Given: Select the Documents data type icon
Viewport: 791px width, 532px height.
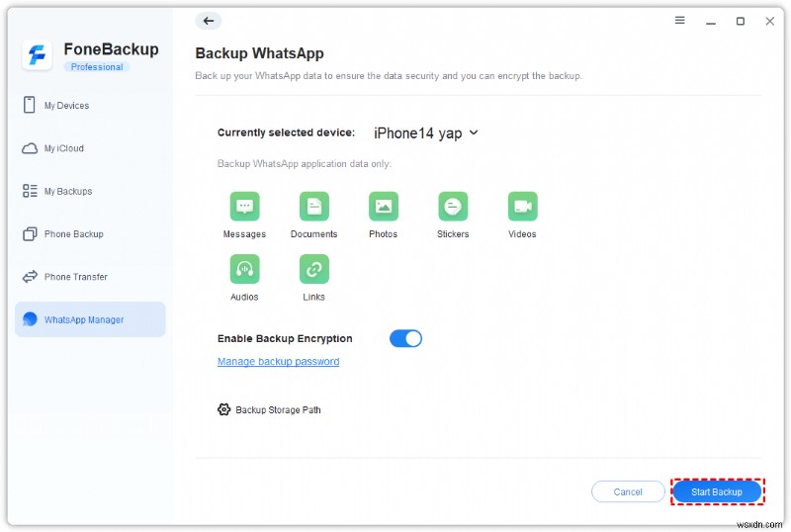Looking at the screenshot, I should [313, 206].
